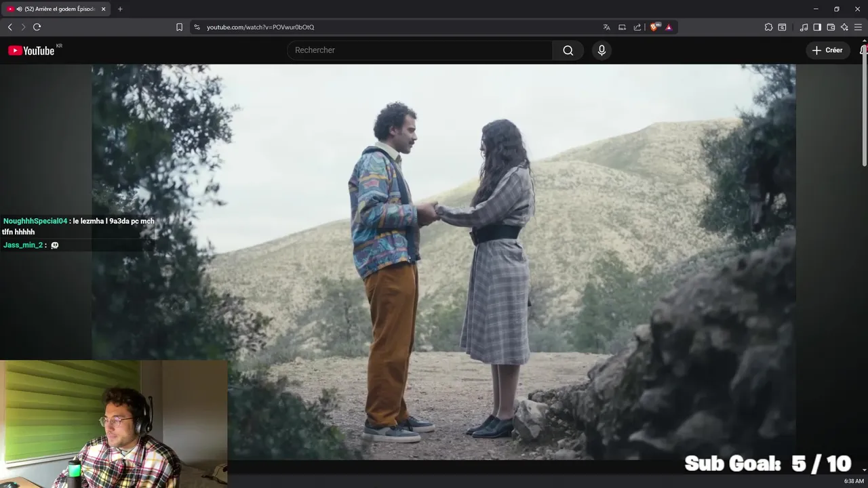Reload the YouTube page
868x488 pixels.
pyautogui.click(x=37, y=27)
